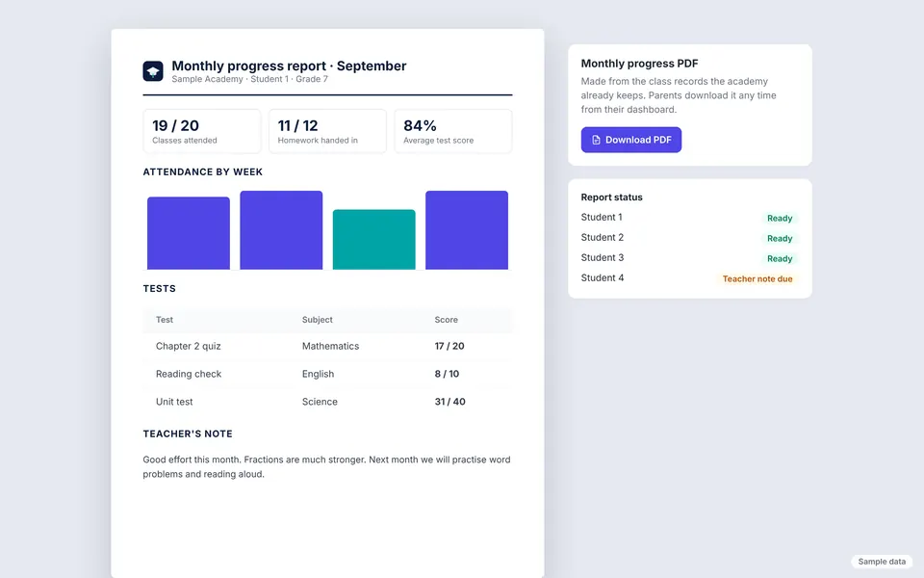Image resolution: width=924 pixels, height=578 pixels.
Task: Click the 'English' subject cell
Action: 319,374
